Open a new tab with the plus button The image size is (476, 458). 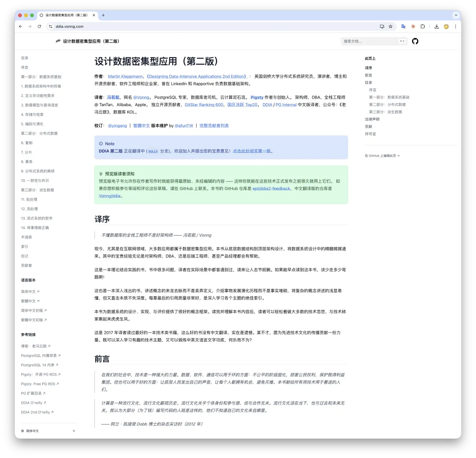tap(103, 15)
